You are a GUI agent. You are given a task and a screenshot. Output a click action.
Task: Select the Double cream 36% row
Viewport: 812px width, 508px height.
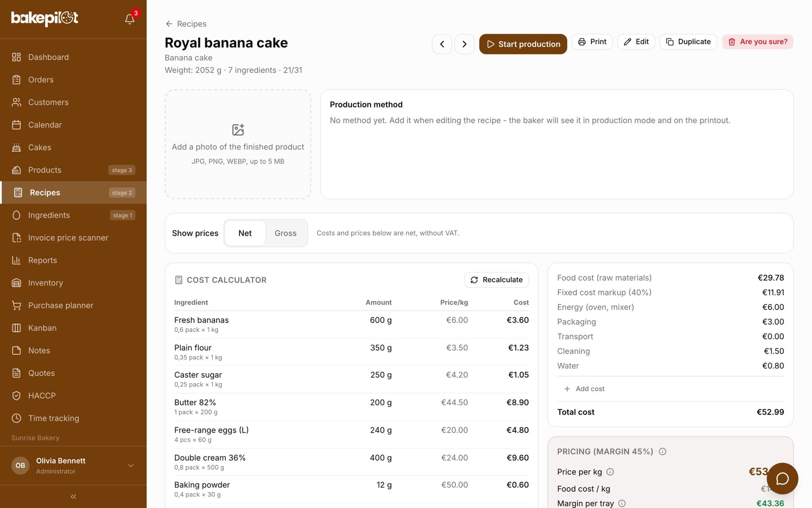coord(351,462)
